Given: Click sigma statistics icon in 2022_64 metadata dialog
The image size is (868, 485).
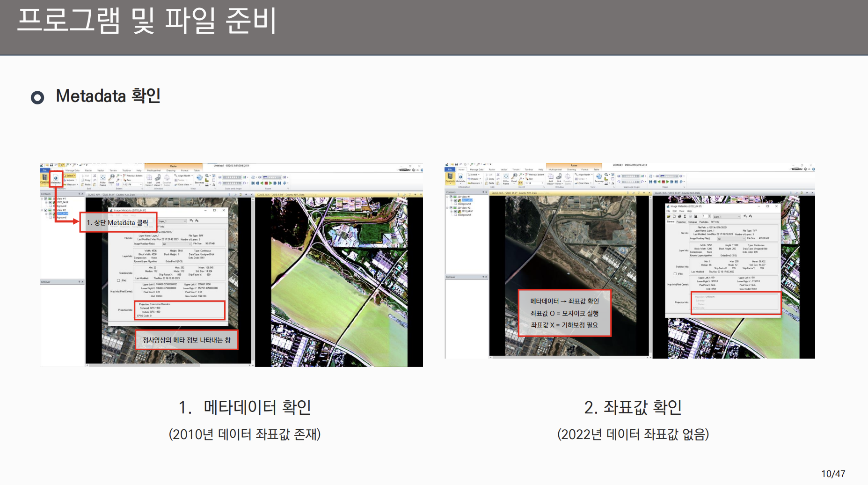Looking at the screenshot, I should pyautogui.click(x=685, y=216).
